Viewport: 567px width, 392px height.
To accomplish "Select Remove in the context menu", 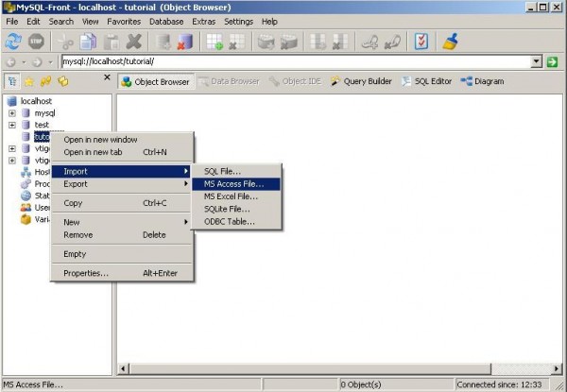I will tap(121, 235).
